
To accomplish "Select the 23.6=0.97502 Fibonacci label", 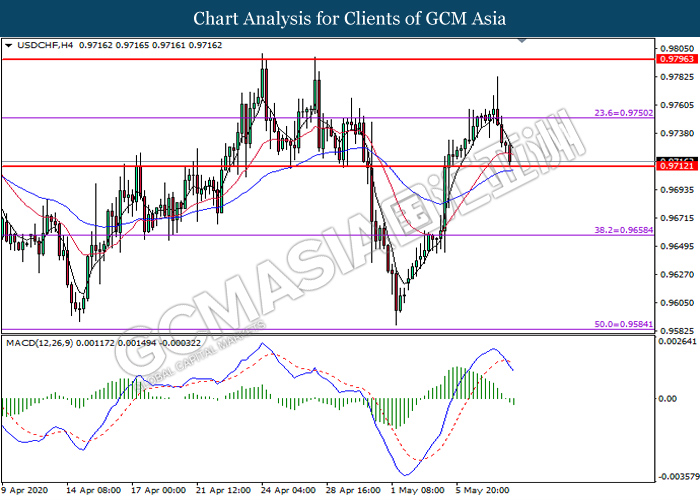I will coord(625,113).
